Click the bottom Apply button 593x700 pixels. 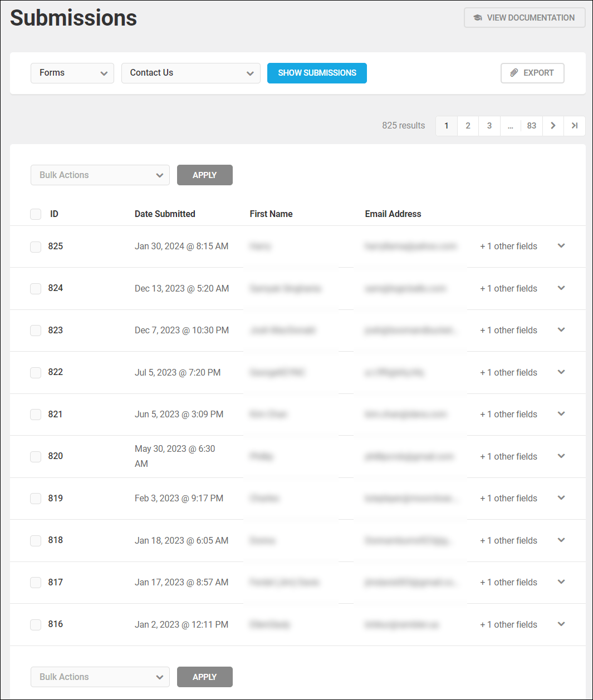point(205,677)
